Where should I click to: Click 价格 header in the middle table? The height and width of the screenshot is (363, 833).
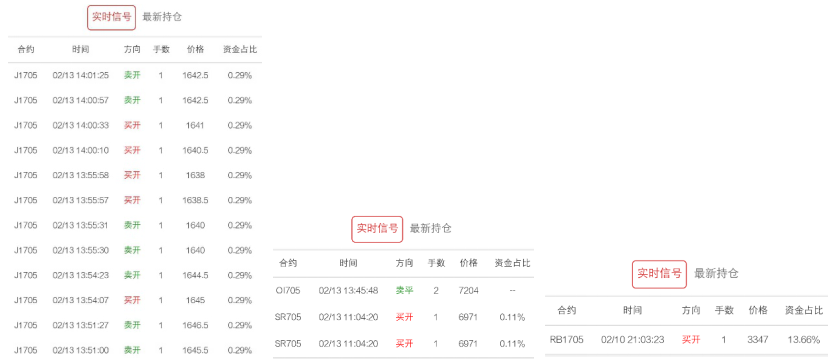469,263
